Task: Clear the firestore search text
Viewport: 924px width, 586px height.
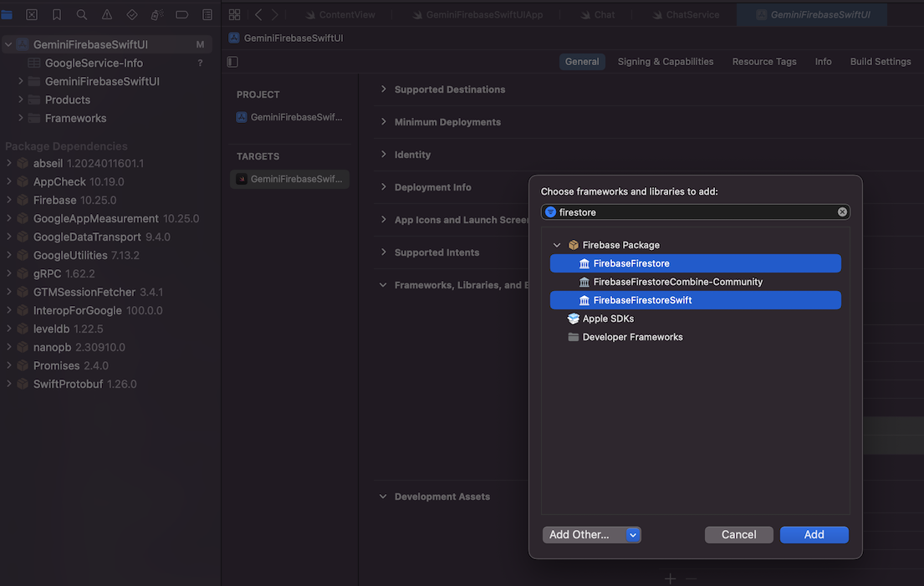Action: pos(842,212)
